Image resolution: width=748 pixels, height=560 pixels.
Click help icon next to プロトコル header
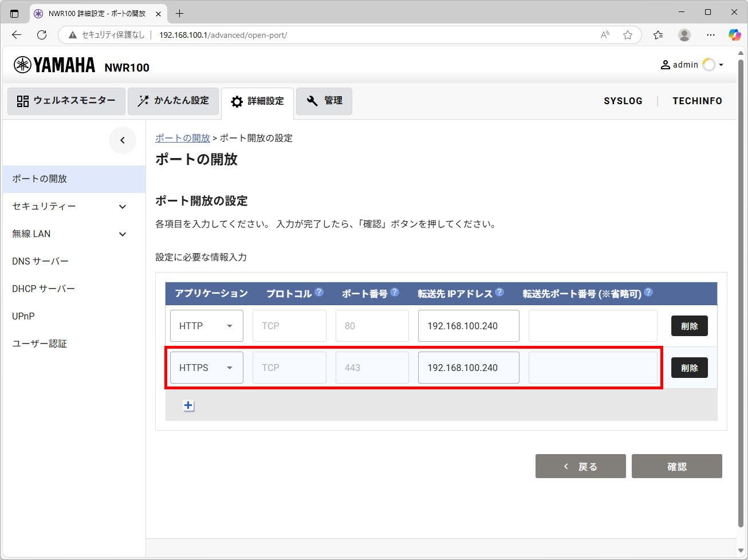click(x=319, y=292)
